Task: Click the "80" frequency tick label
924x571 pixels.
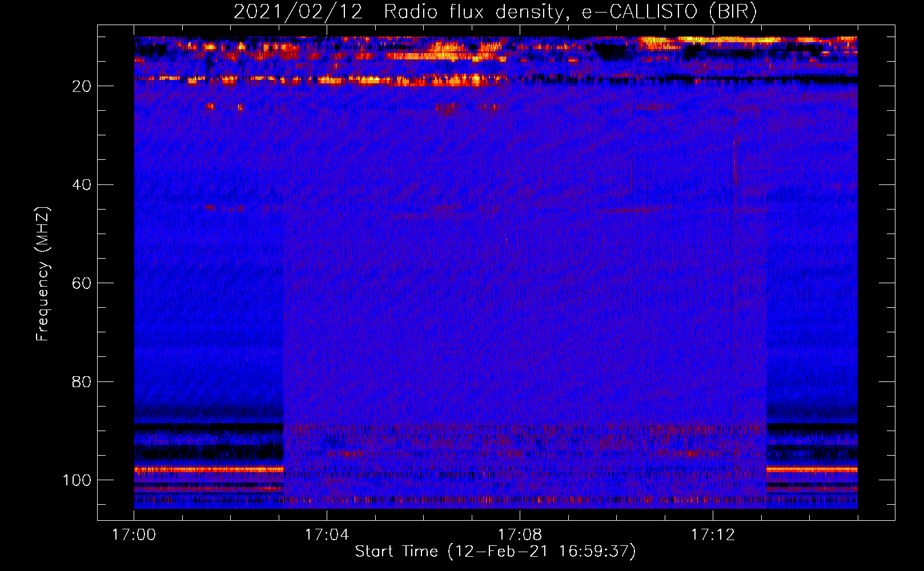Action: [82, 381]
